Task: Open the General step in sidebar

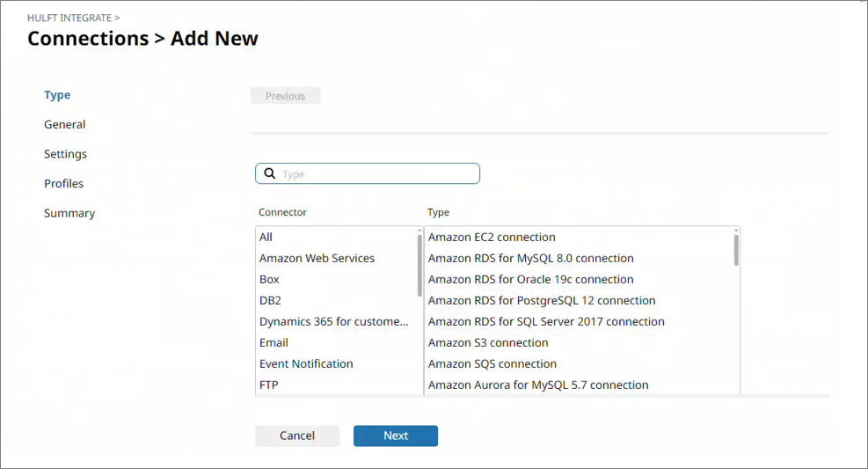Action: tap(65, 125)
